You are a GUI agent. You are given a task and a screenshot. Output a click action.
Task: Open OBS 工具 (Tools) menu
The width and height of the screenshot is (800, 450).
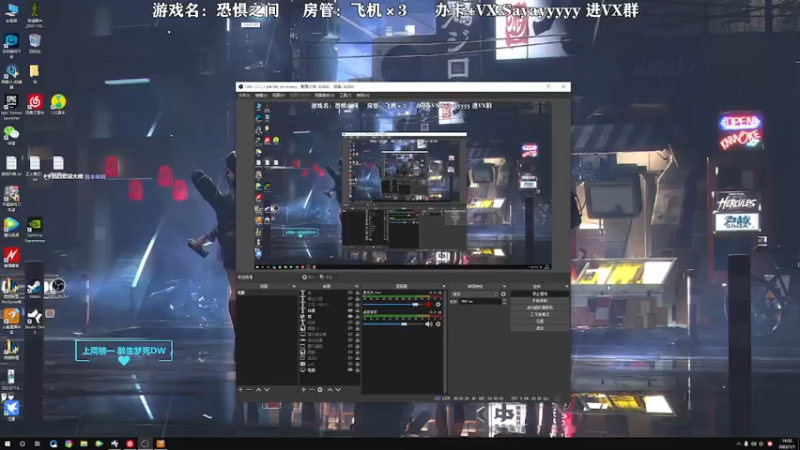345,95
